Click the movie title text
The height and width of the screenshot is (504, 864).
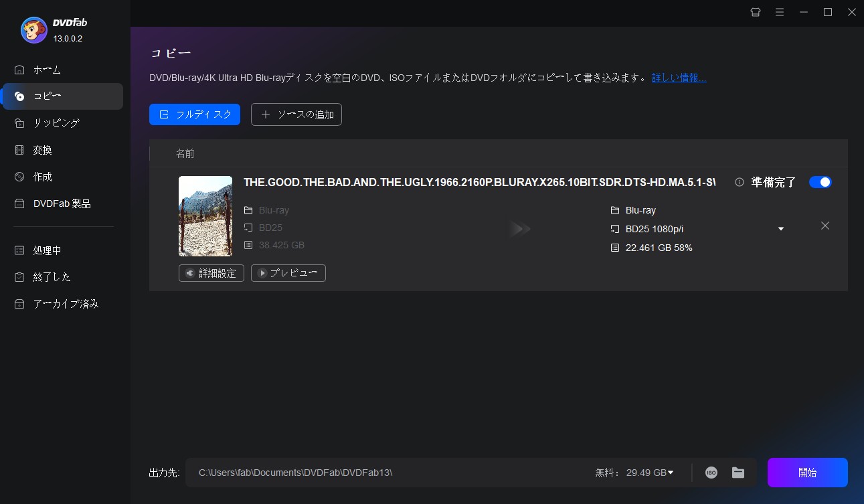(x=479, y=182)
